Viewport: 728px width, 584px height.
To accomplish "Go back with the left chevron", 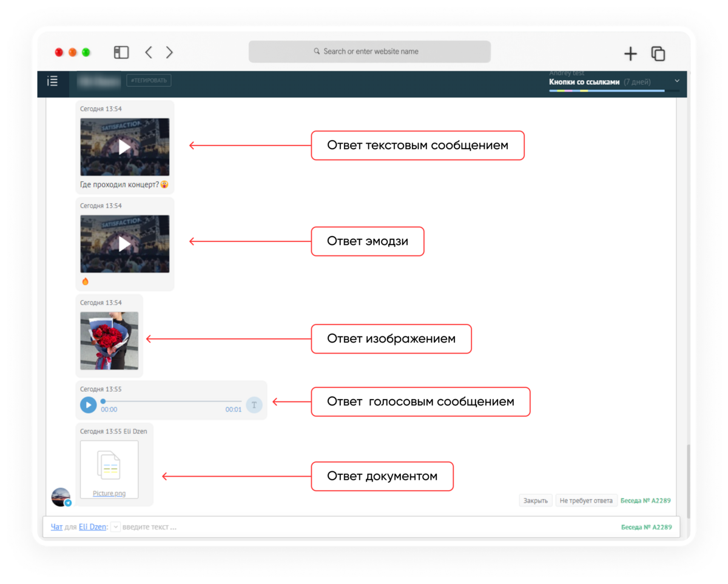I will coord(149,52).
